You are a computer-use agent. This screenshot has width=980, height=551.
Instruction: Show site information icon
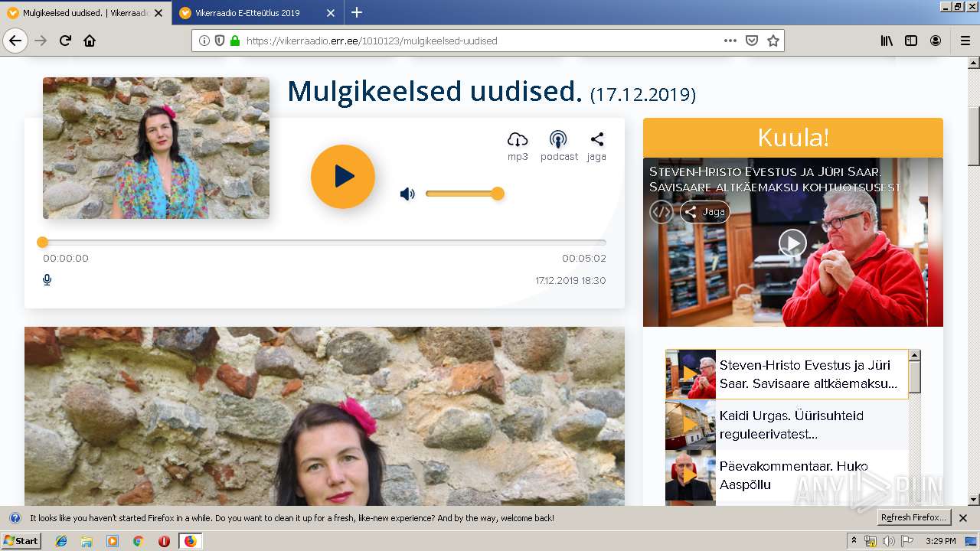click(x=204, y=41)
